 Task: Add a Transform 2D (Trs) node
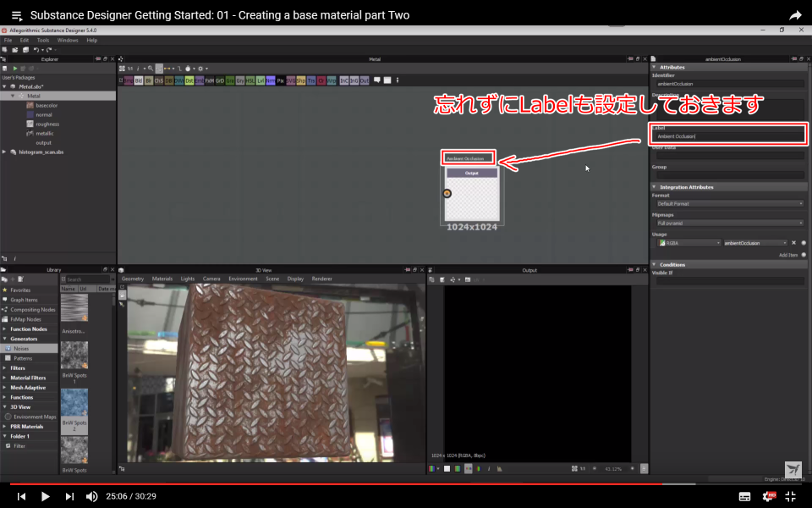311,80
